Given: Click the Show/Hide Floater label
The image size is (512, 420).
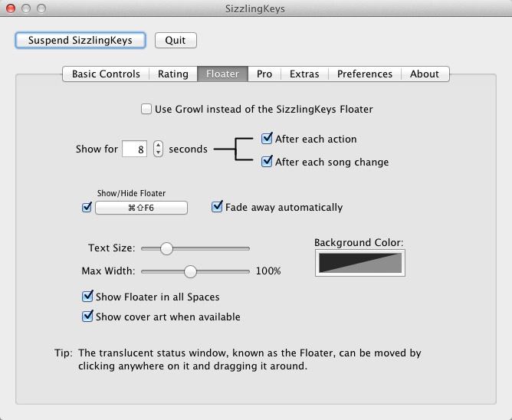Looking at the screenshot, I should [x=131, y=193].
